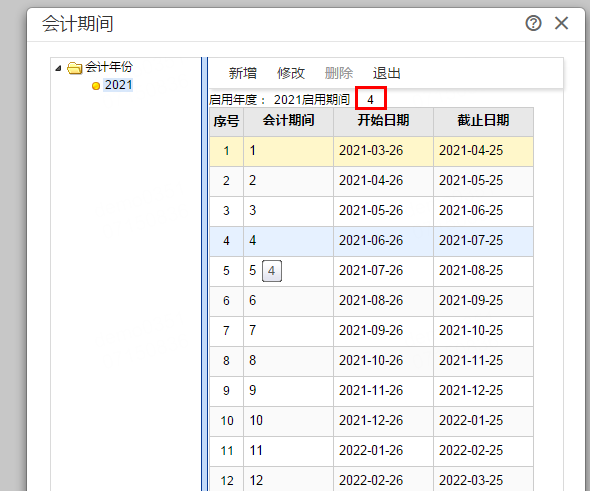Click the 序号 column header
Screen dimensions: 590x491
click(x=227, y=122)
